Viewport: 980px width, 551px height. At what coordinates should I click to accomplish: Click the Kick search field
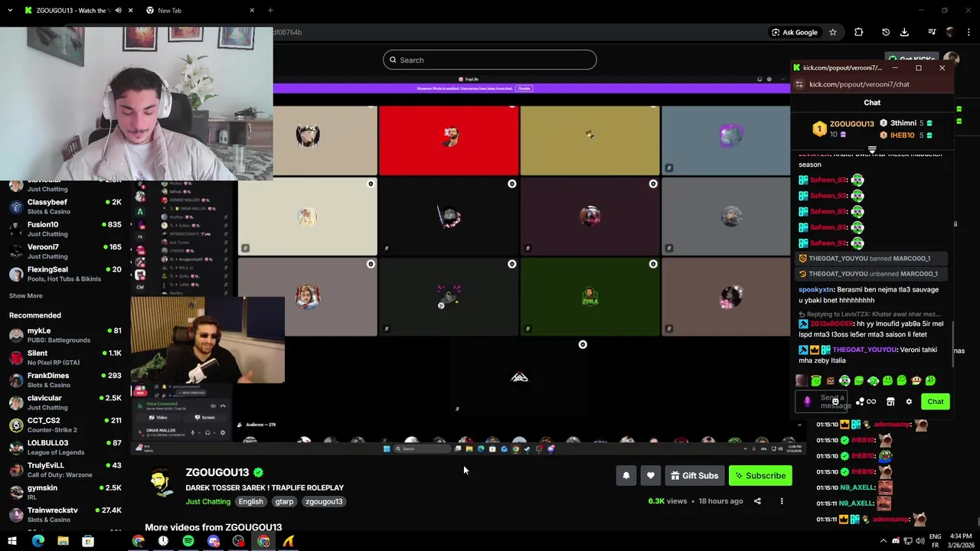click(490, 60)
